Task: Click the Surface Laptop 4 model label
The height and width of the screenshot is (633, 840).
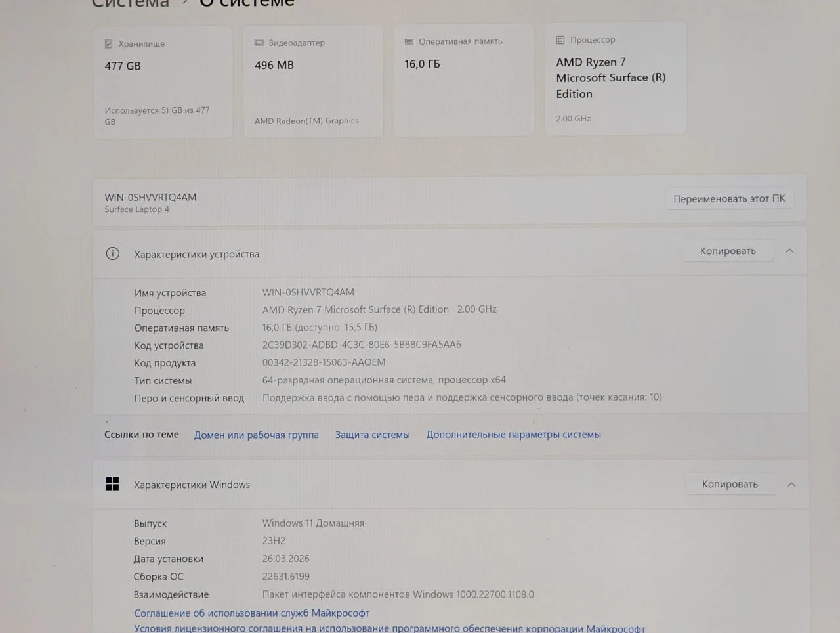Action: [136, 209]
